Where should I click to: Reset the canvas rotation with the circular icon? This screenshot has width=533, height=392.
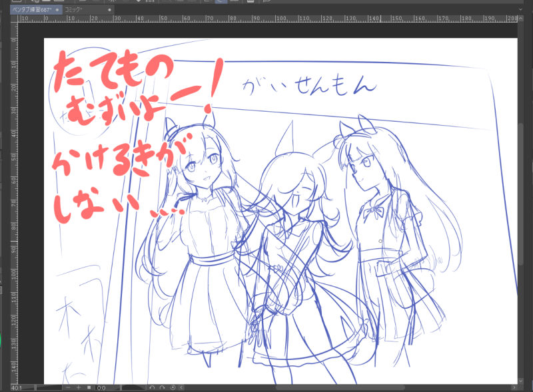coord(173,387)
